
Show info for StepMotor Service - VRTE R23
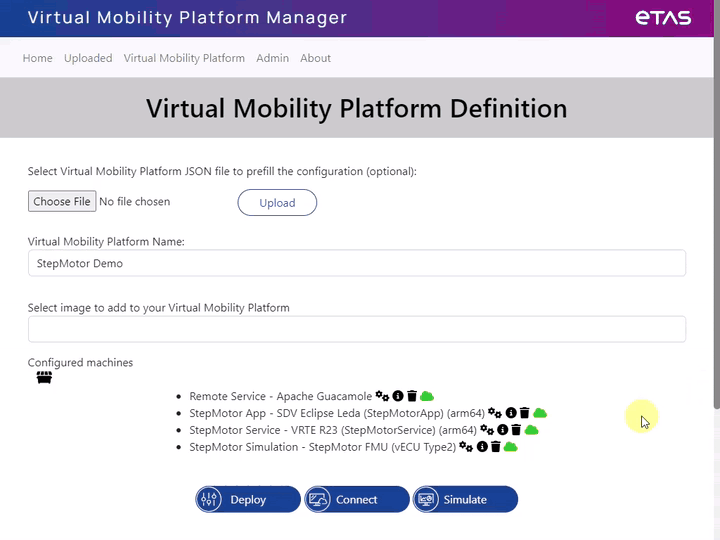[503, 429]
